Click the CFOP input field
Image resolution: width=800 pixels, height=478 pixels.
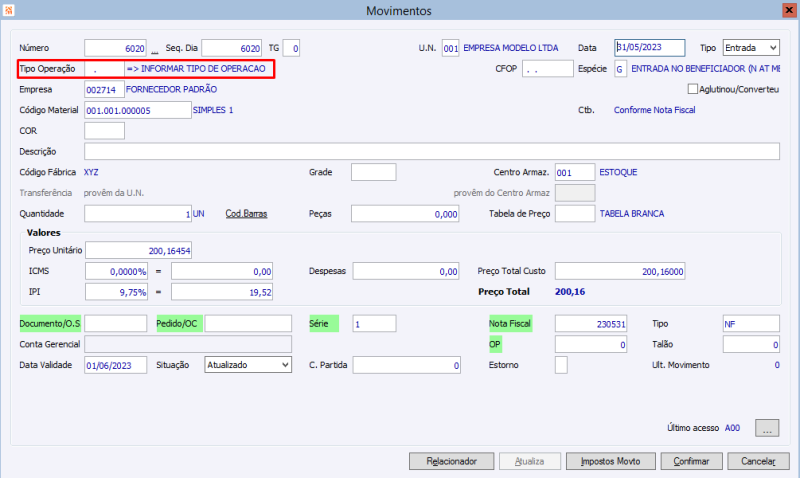pyautogui.click(x=547, y=69)
